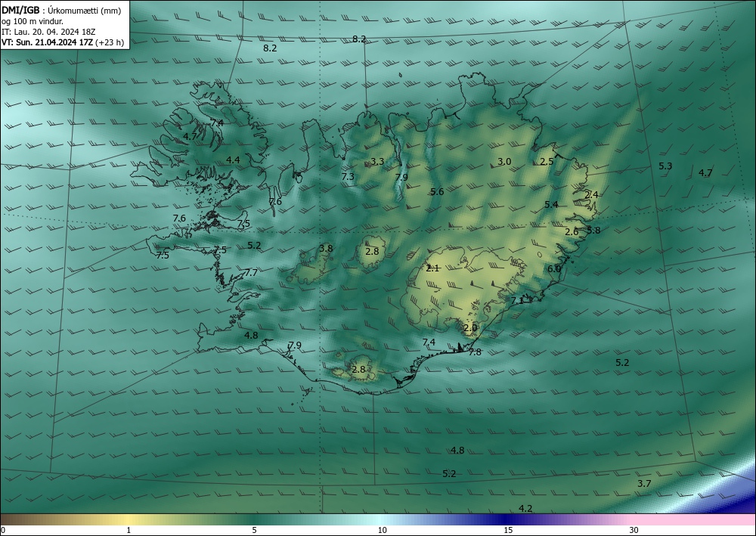Click the 2.5 value in northeast Iceland
The width and height of the screenshot is (756, 536).
point(547,162)
